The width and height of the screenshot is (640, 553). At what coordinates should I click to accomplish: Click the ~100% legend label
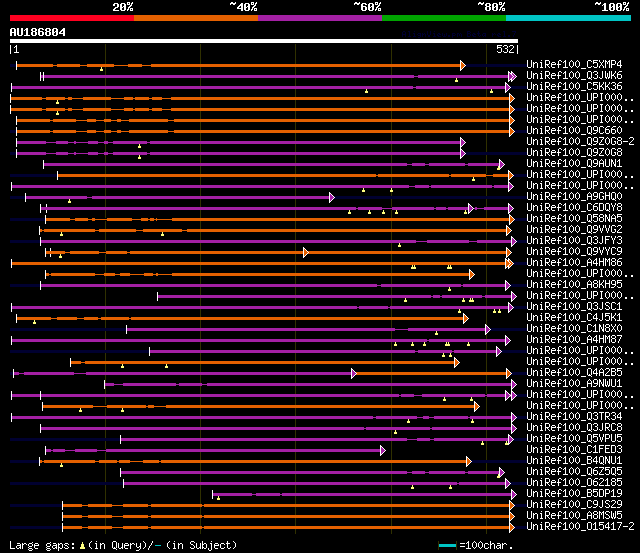point(612,7)
